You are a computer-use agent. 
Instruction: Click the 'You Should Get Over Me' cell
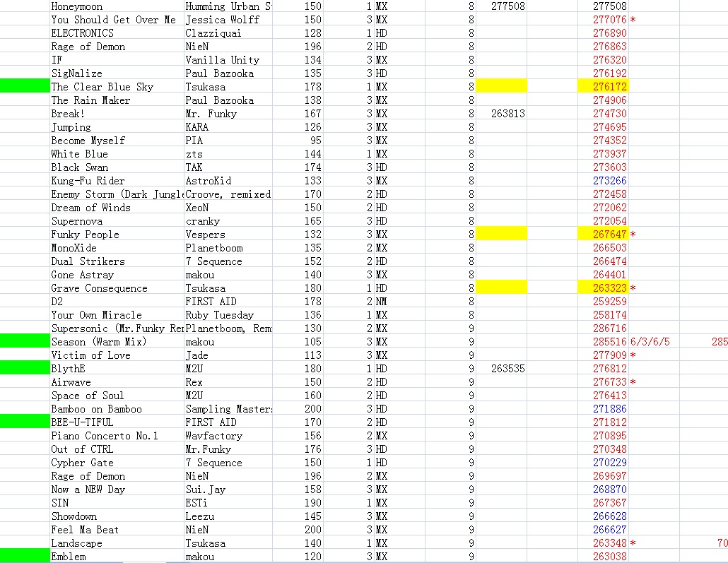pos(117,20)
